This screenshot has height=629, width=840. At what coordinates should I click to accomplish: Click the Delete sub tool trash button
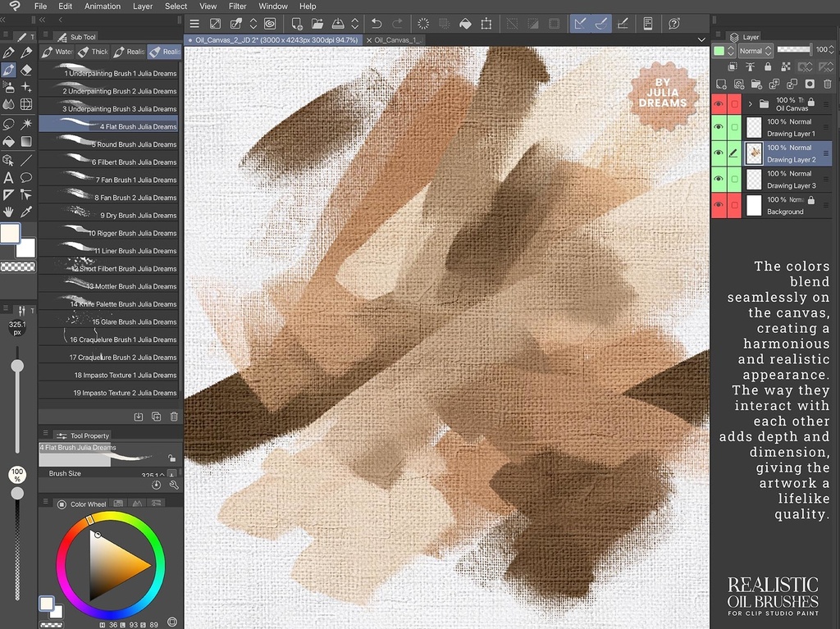pyautogui.click(x=173, y=417)
